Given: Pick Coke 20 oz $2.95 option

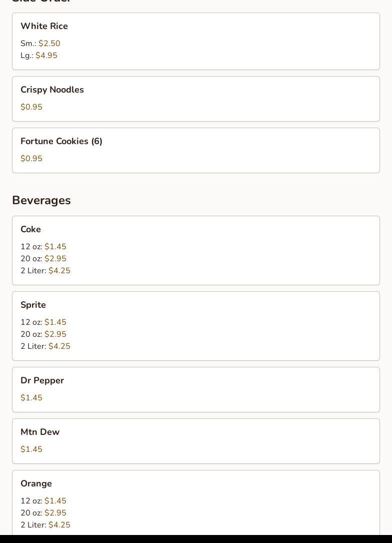Looking at the screenshot, I should click(43, 259).
